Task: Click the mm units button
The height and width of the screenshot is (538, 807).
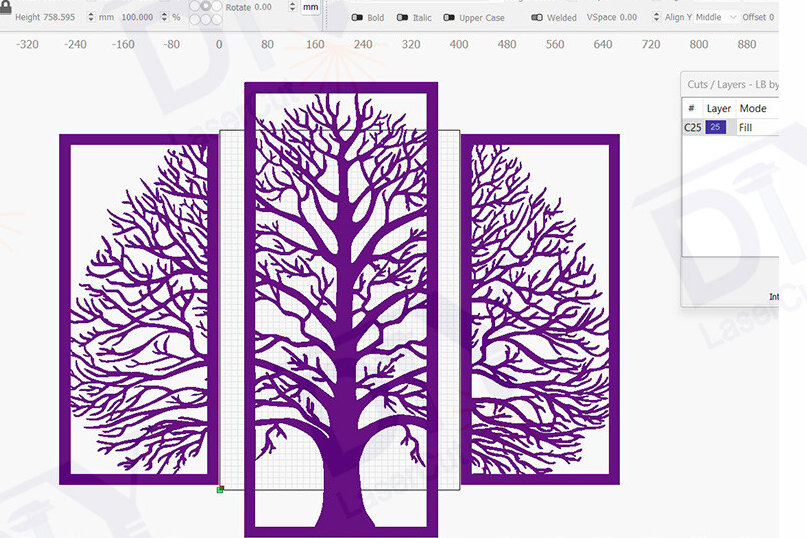Action: tap(311, 7)
